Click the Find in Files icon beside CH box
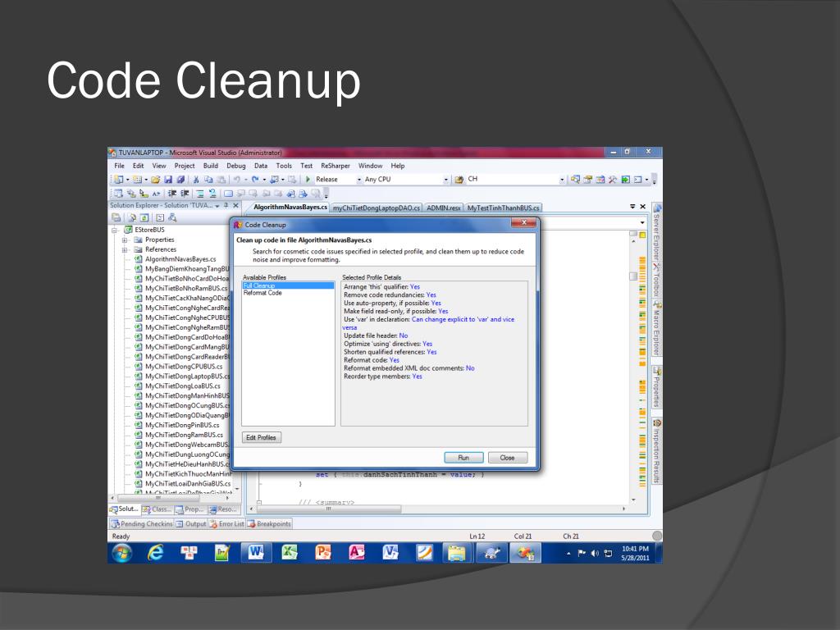 pyautogui.click(x=459, y=180)
